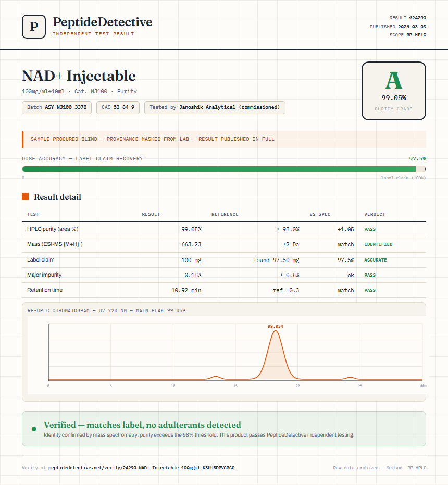Click the VS SPEC column header

point(320,214)
